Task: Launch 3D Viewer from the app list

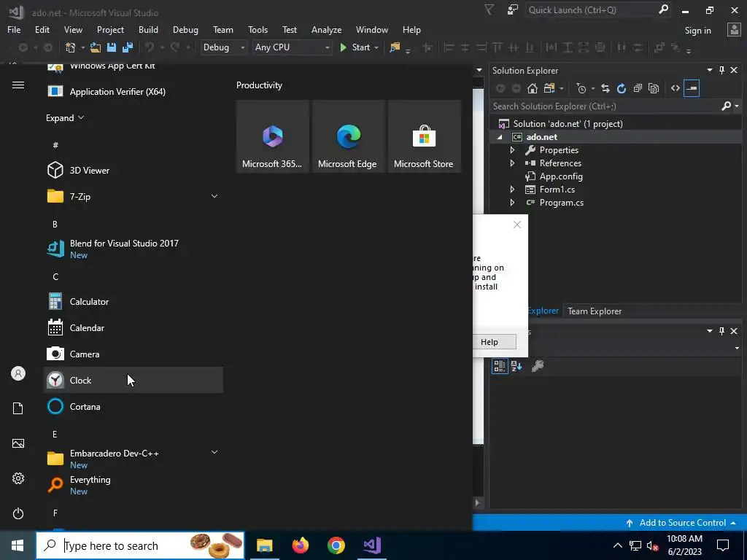Action: click(x=133, y=170)
